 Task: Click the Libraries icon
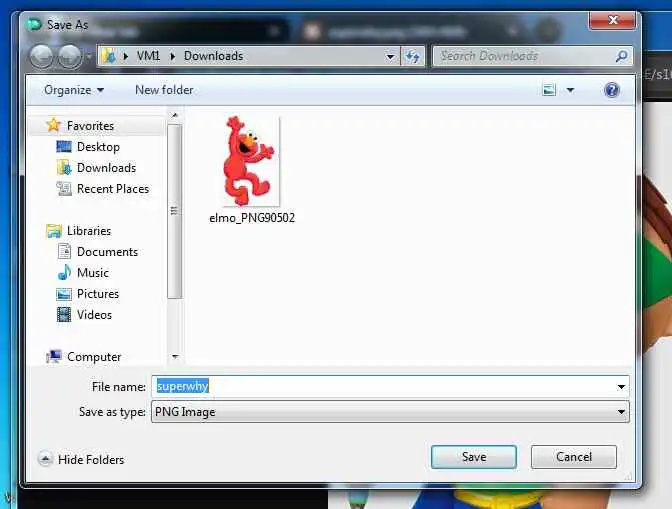point(54,231)
